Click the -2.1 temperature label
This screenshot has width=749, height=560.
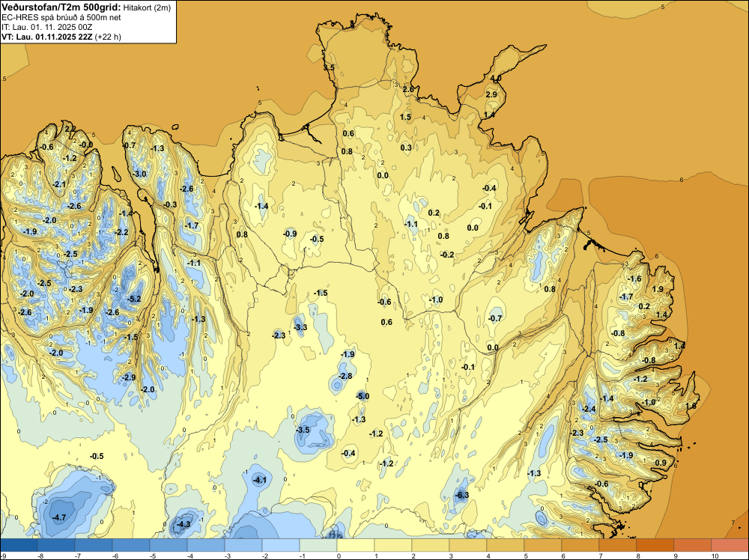pyautogui.click(x=59, y=184)
